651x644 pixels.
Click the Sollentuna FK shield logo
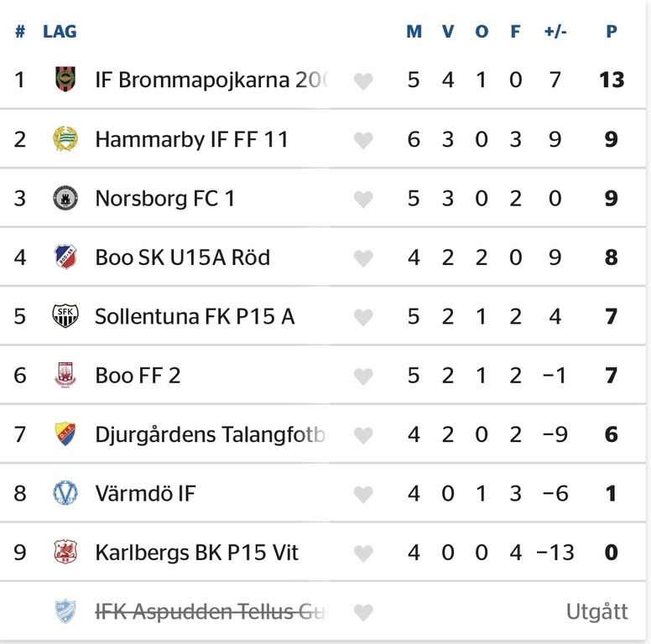coord(65,316)
